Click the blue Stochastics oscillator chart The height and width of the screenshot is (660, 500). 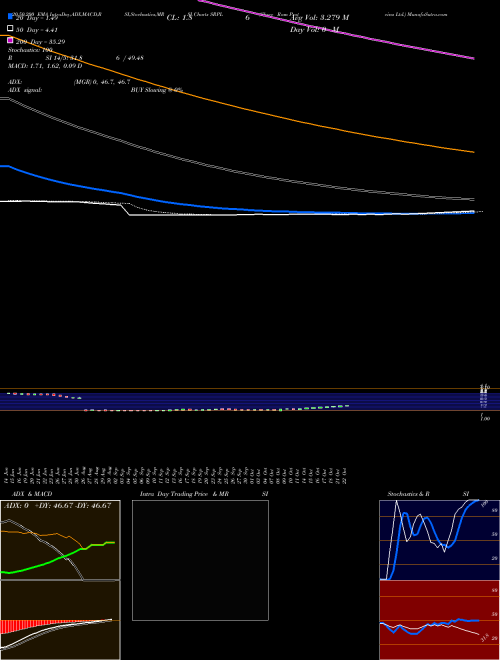coord(439,540)
